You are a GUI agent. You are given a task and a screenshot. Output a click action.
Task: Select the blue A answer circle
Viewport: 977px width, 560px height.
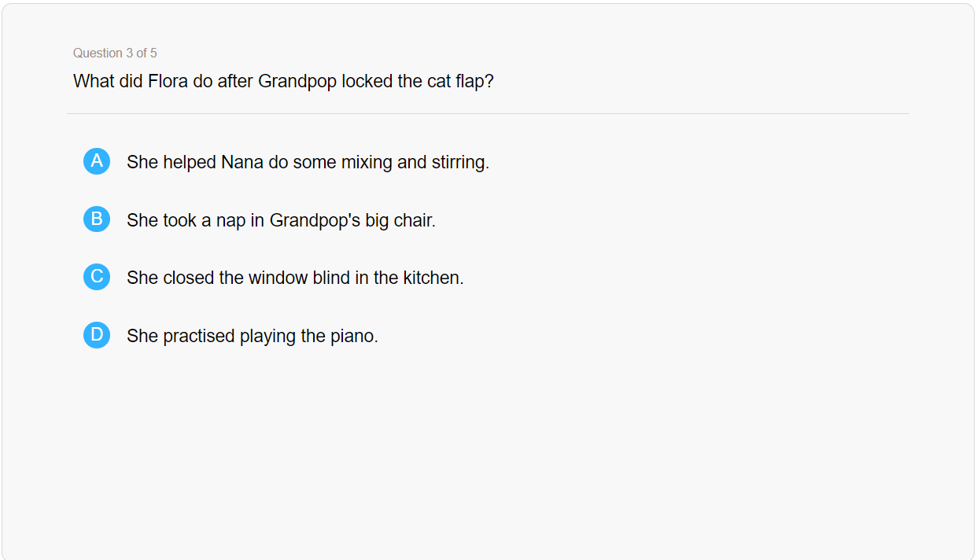tap(97, 161)
